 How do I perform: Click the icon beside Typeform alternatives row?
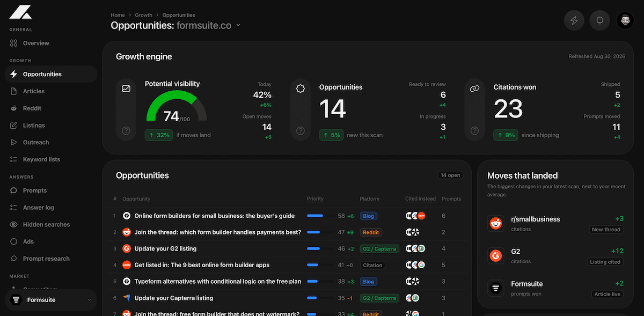coord(127,281)
